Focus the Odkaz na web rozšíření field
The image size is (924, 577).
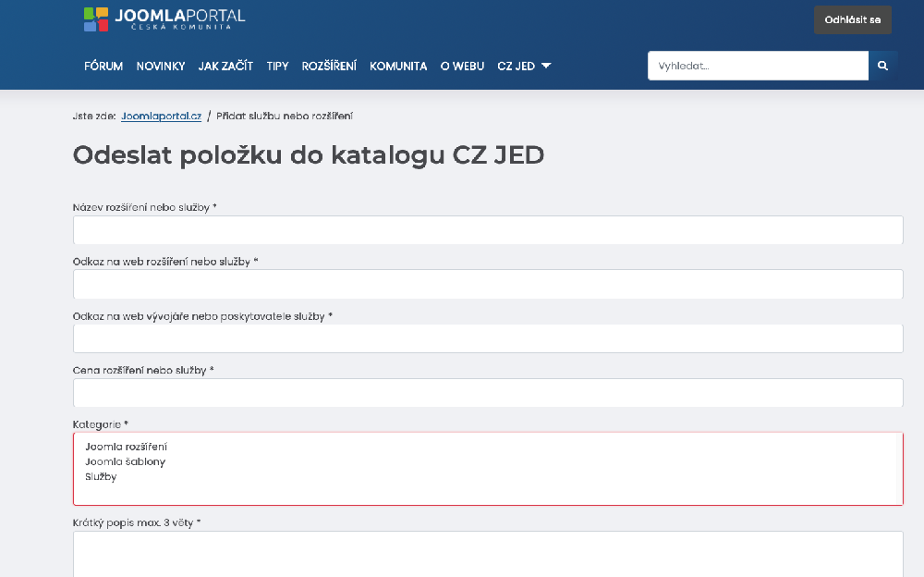click(487, 284)
